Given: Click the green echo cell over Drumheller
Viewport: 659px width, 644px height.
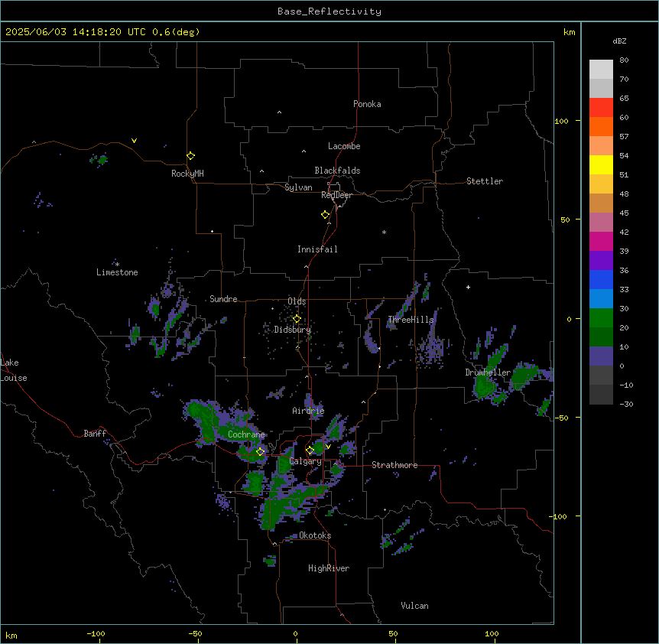Looking at the screenshot, I should point(485,387).
